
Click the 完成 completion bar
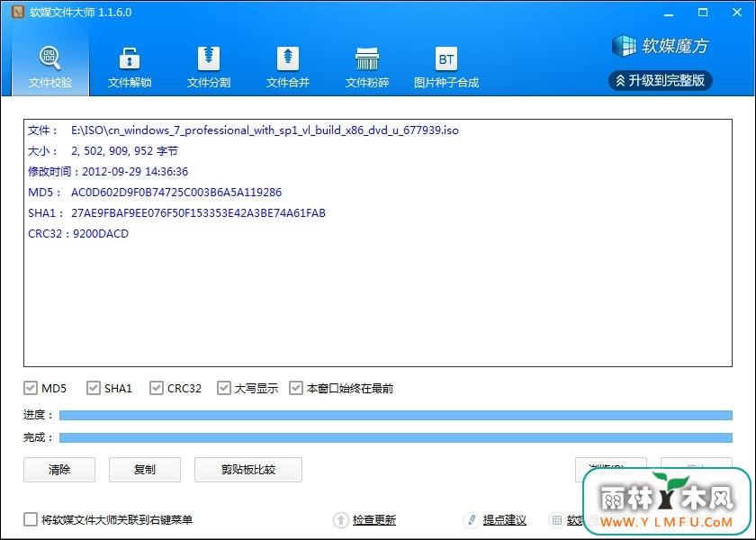tap(396, 437)
